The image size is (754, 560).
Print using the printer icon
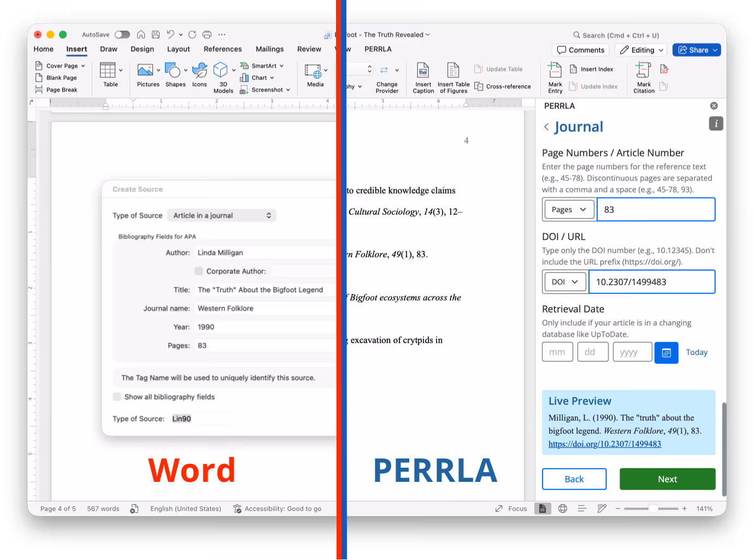[x=207, y=34]
